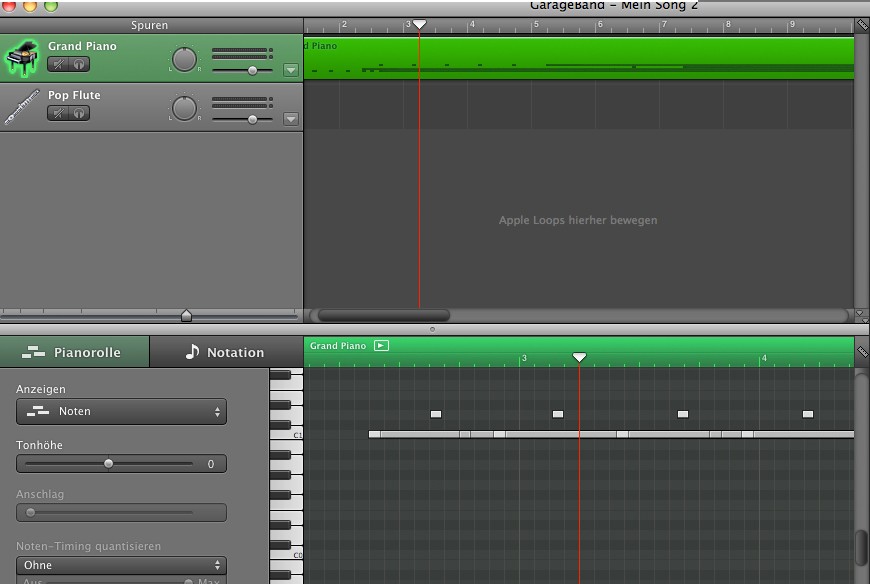This screenshot has width=870, height=584.
Task: Mute the Grand Piano track
Action: pos(58,64)
